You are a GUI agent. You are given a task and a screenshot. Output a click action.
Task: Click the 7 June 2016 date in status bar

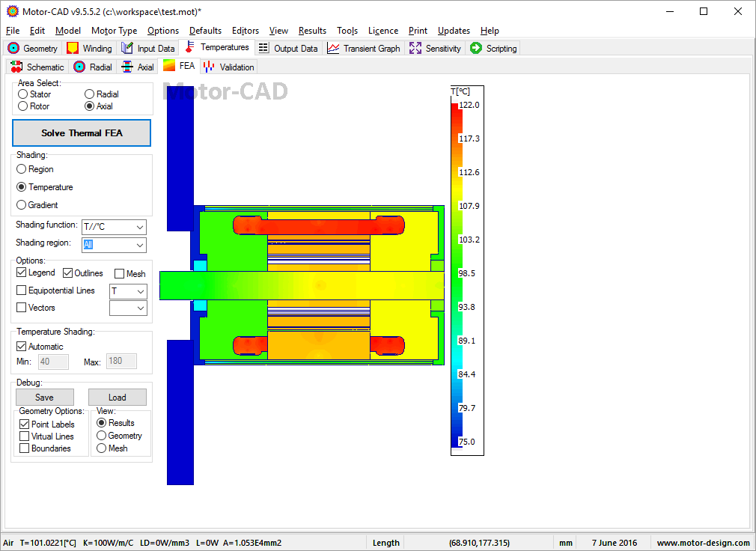(x=615, y=543)
